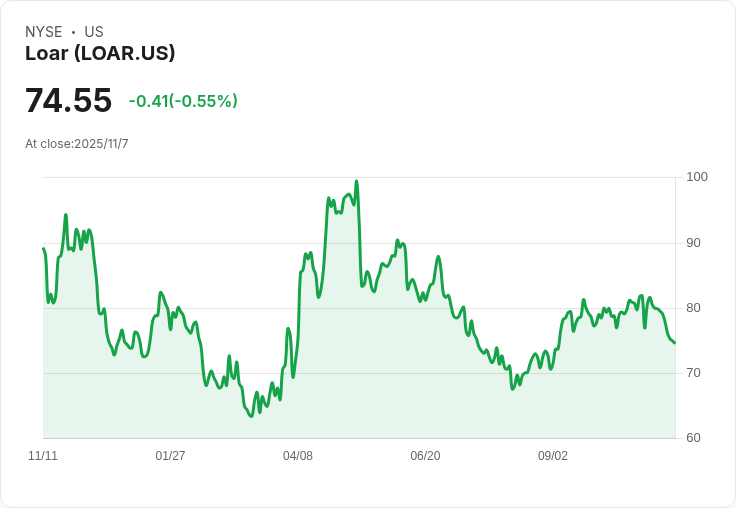Click the At close 2025/11/7 timestamp

click(77, 144)
